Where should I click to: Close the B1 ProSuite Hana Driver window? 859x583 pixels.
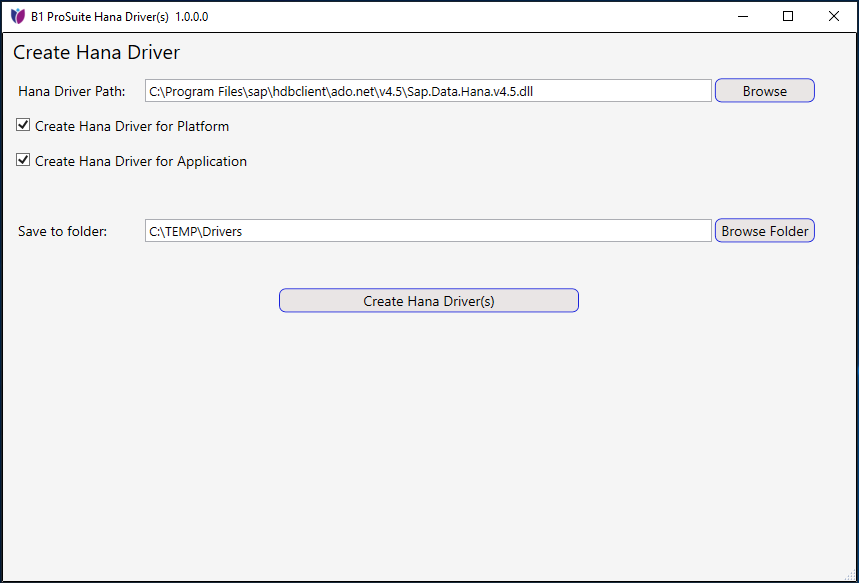tap(834, 16)
